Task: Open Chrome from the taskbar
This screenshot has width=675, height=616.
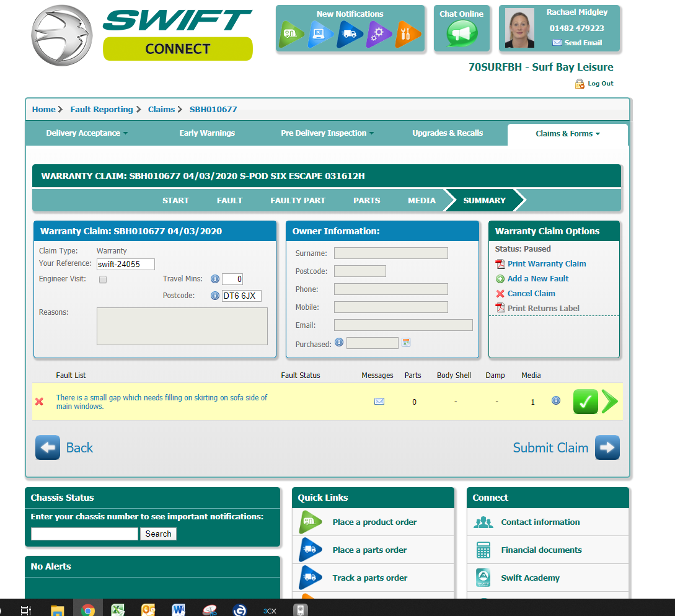Action: click(x=88, y=610)
